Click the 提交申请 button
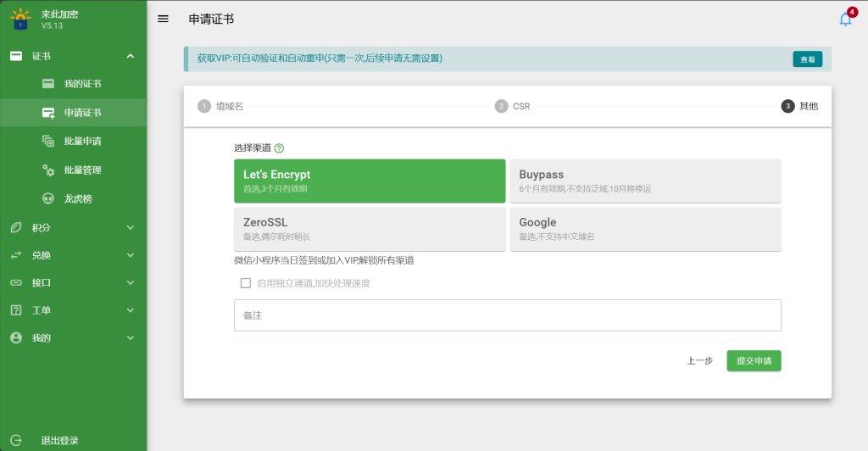Image resolution: width=868 pixels, height=451 pixels. 754,360
